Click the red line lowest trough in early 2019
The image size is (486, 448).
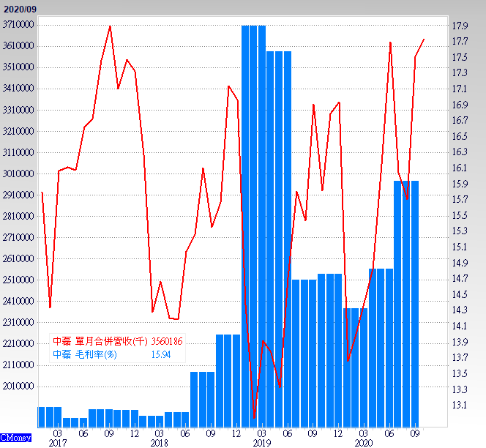[x=255, y=417]
